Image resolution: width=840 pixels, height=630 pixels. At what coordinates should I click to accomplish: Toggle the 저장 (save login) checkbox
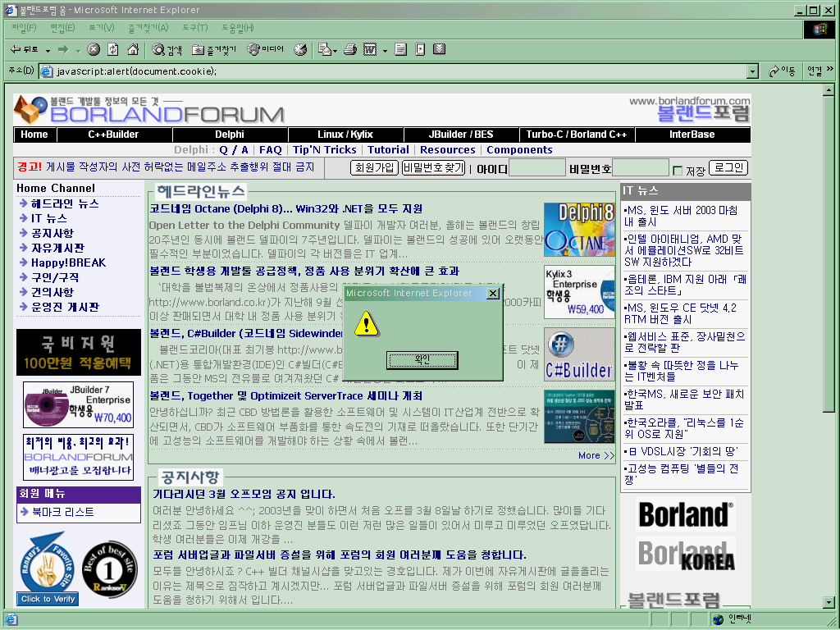(678, 171)
